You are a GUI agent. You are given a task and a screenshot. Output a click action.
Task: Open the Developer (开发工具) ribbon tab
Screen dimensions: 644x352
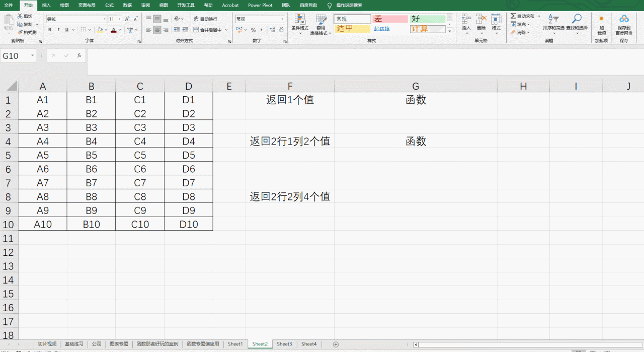pyautogui.click(x=186, y=5)
